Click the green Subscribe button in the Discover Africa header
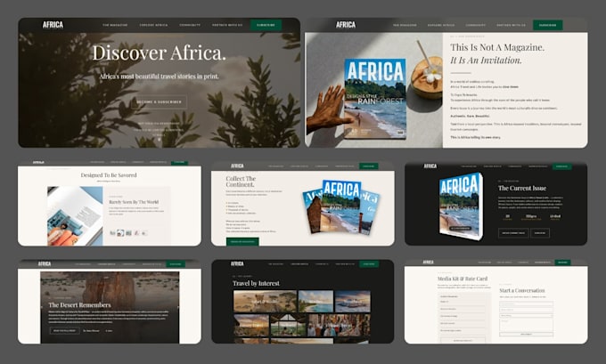The width and height of the screenshot is (606, 364). [266, 25]
